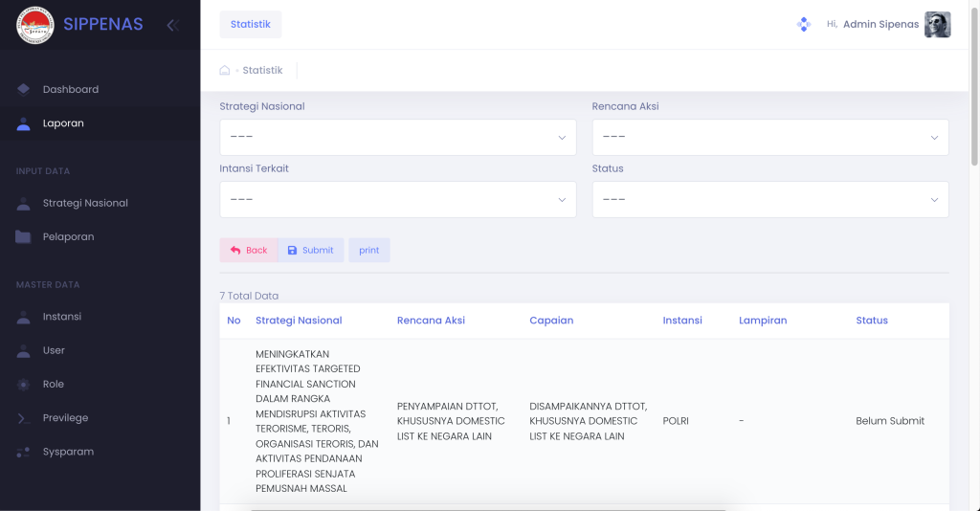Click the Pelaporan folder icon
Image resolution: width=980 pixels, height=511 pixels.
[x=23, y=236]
